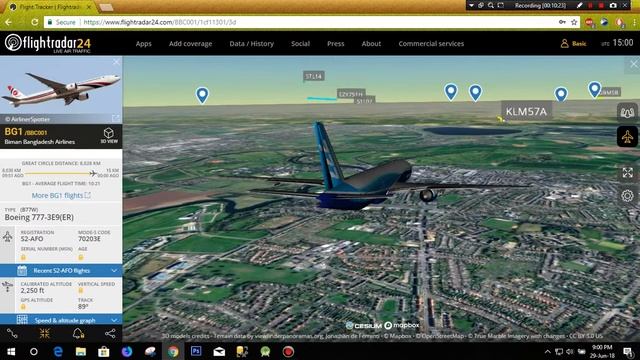Click the S2-AFO registration value

(x=32, y=239)
